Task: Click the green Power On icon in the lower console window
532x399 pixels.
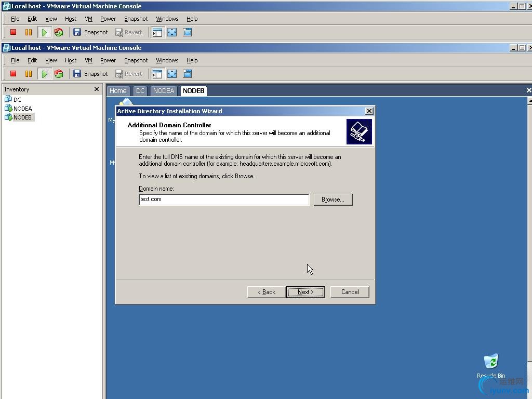Action: tap(44, 74)
